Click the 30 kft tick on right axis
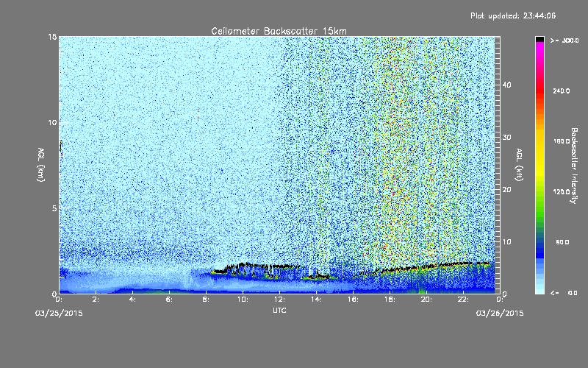This screenshot has height=368, width=588. pos(506,137)
